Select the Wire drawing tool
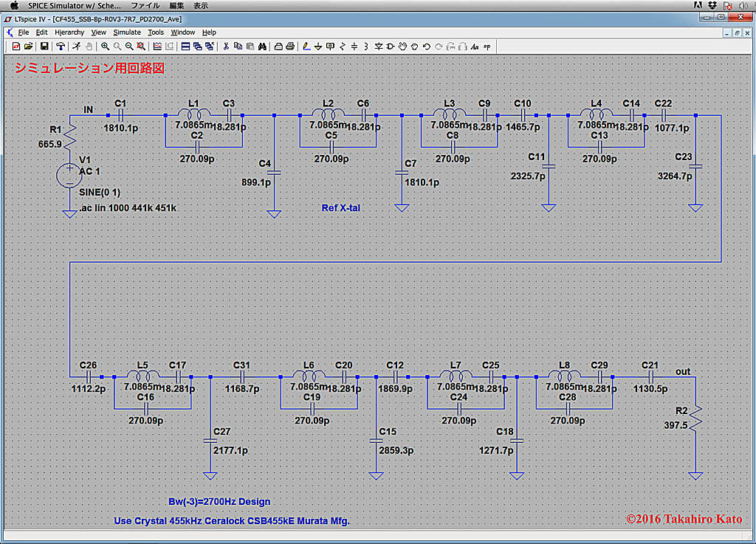Viewport: 756px width, 544px height. point(306,47)
